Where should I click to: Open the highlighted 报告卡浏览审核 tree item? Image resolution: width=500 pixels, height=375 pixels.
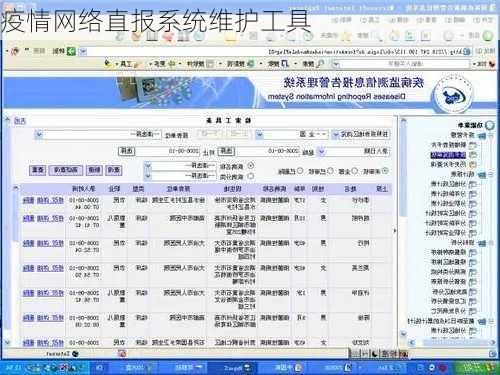[448, 155]
